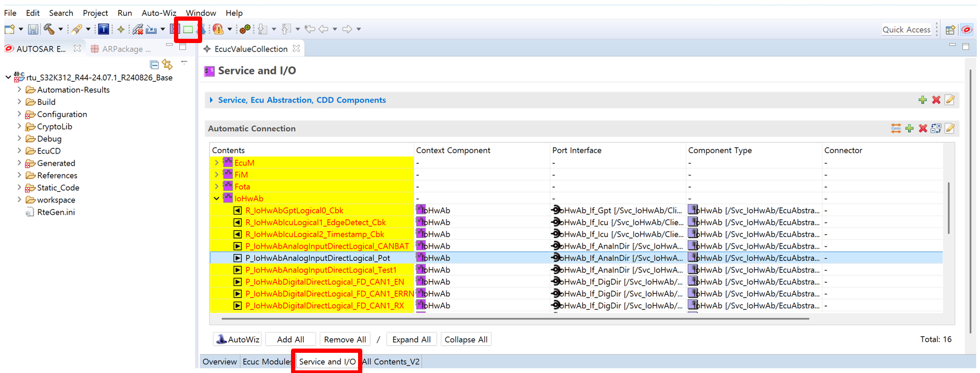Select the Service and I/O tab
980x373 pixels.
327,362
